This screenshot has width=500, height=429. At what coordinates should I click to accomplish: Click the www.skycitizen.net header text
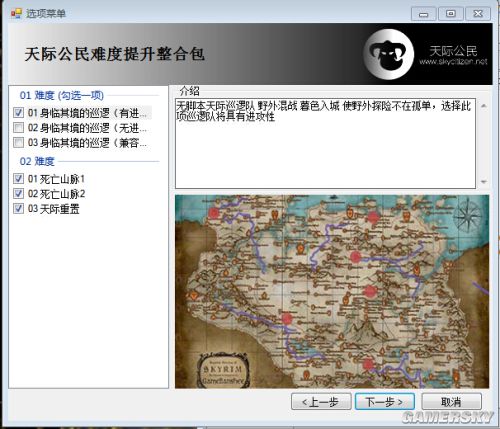click(x=453, y=62)
